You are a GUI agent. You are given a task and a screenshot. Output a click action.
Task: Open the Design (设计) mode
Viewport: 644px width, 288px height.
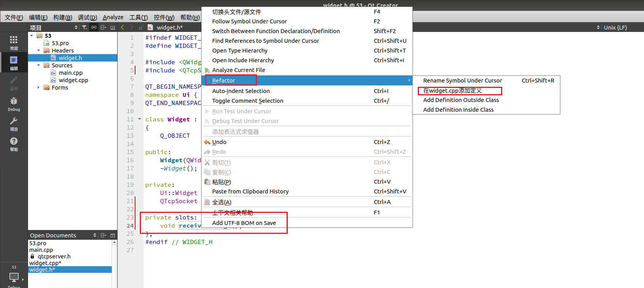[14, 83]
